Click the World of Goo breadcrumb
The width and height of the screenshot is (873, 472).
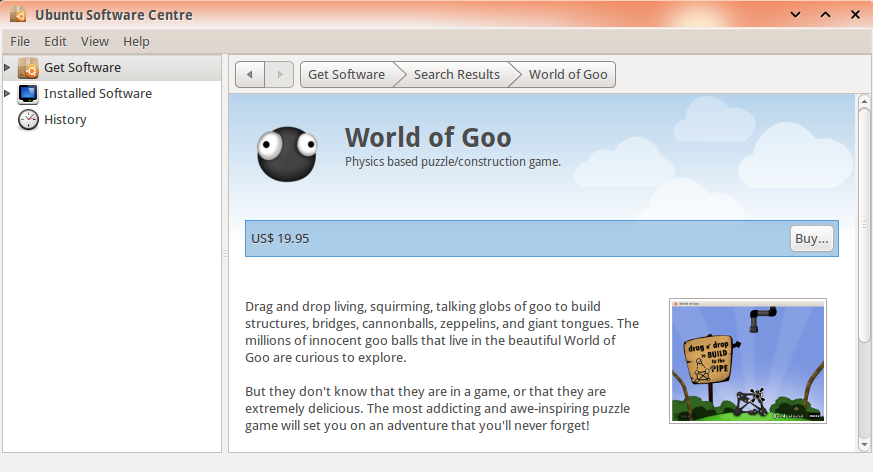(x=568, y=75)
